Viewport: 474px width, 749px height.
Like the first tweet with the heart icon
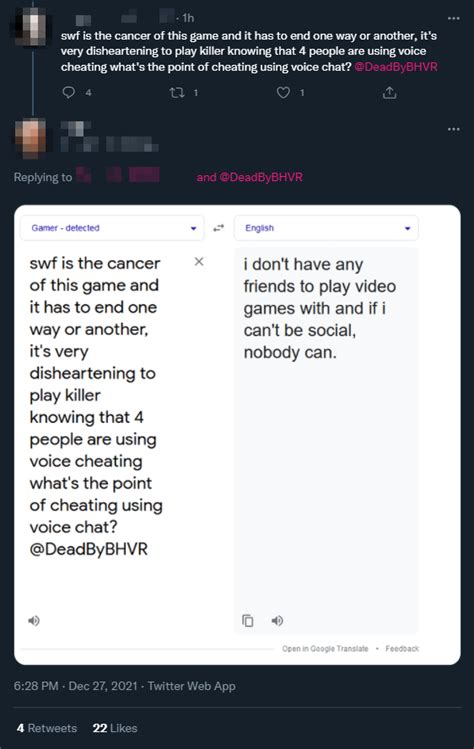click(x=283, y=92)
